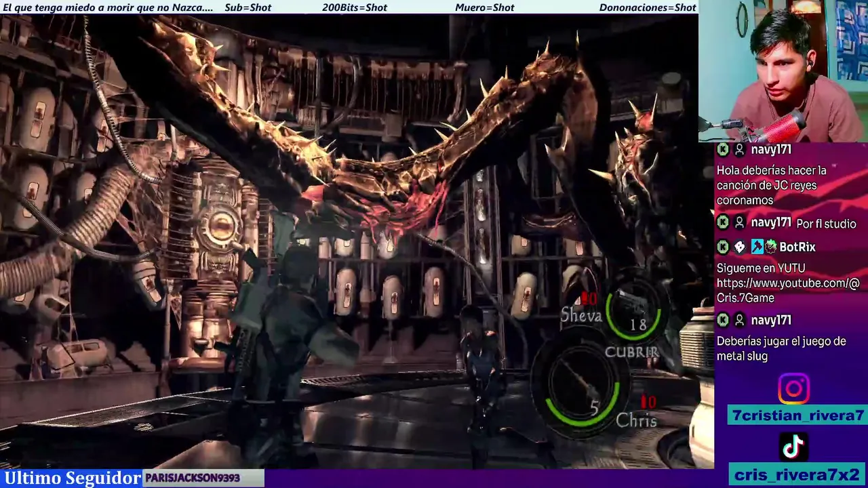
Task: Click navy171 username beside 'Por fl studio'
Action: (x=771, y=222)
